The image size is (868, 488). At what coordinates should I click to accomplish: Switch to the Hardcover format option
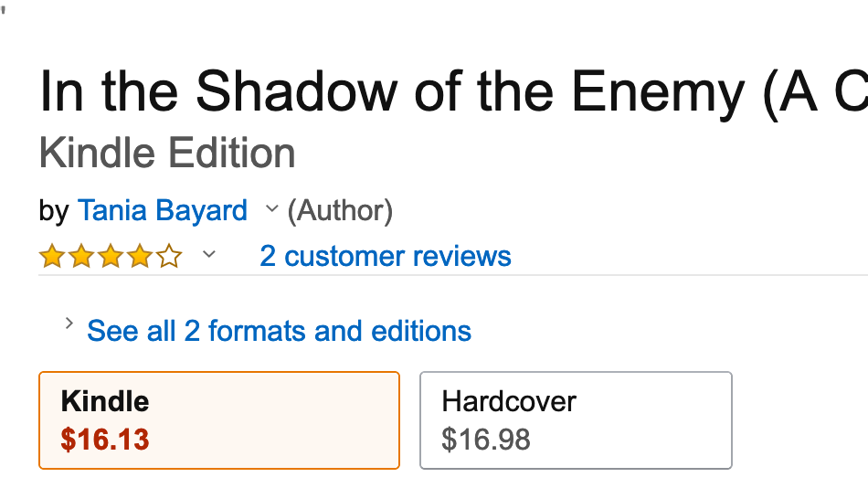[x=576, y=419]
